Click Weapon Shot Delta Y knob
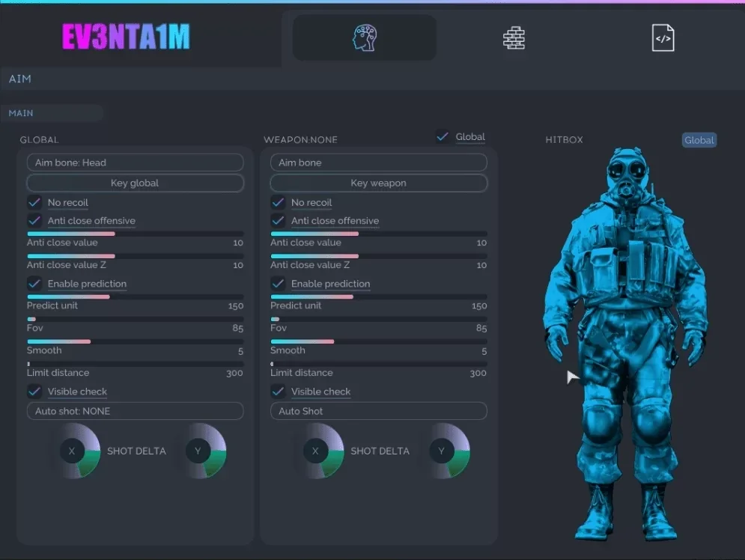745x560 pixels. [x=442, y=451]
